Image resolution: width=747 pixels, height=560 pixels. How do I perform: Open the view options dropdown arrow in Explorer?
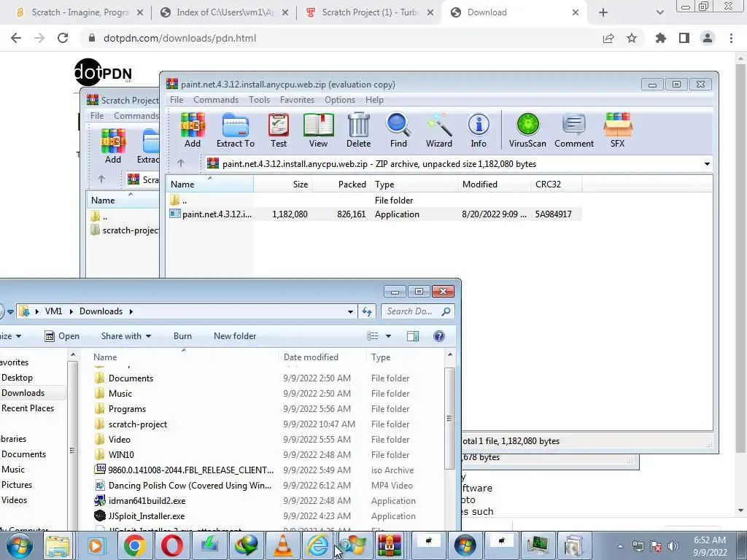388,336
